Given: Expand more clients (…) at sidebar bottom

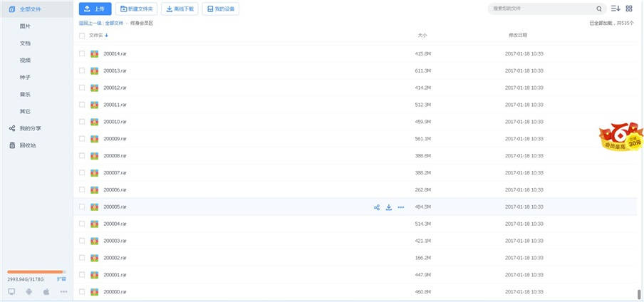Looking at the screenshot, I should coord(63,291).
